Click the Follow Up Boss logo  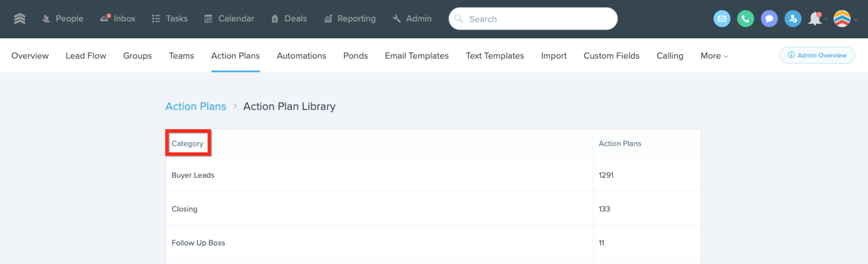coord(21,19)
